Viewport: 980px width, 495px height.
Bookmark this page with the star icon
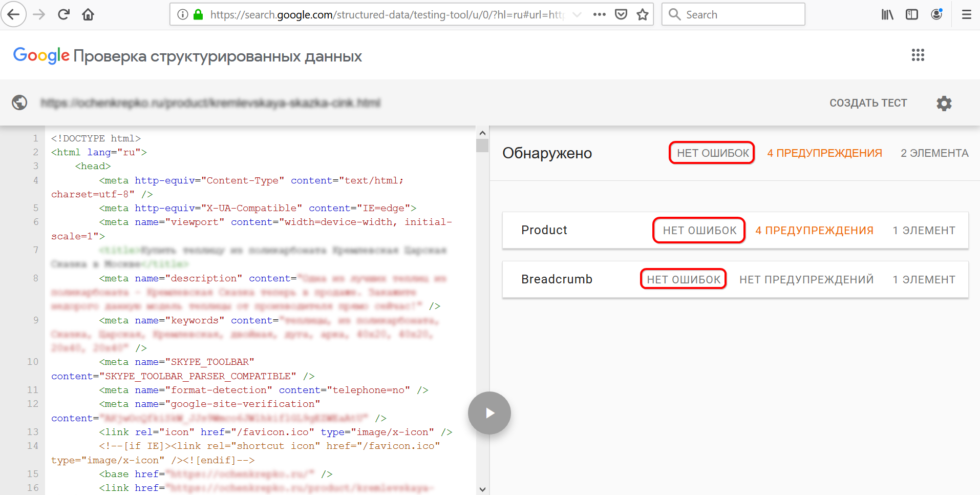point(643,14)
